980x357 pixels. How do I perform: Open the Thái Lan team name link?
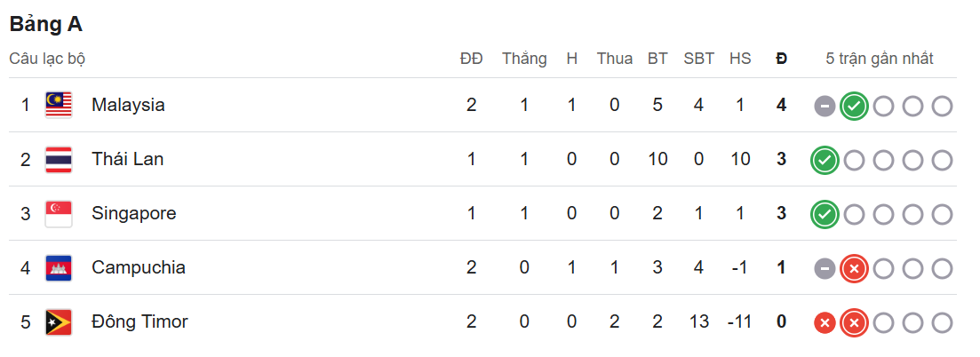(x=128, y=159)
